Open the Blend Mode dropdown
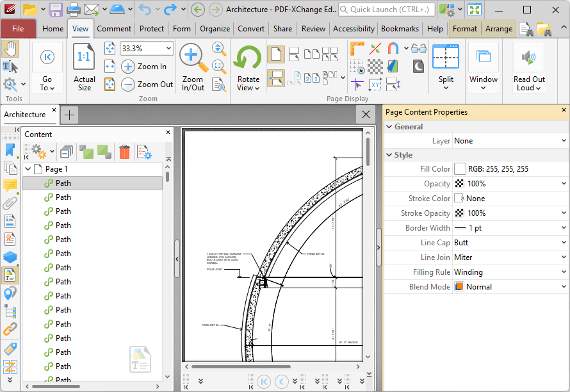The width and height of the screenshot is (570, 392). 564,287
